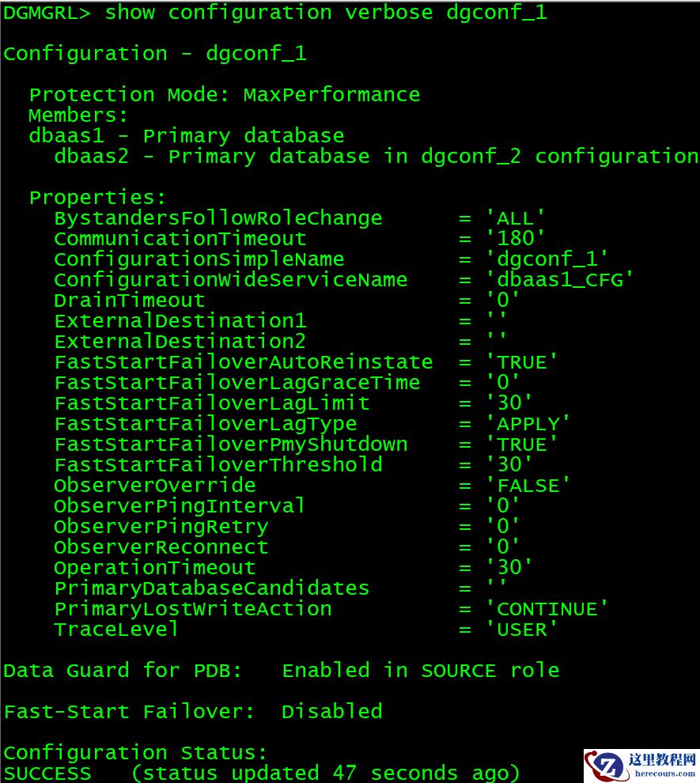Click the 'Fast-Start Failover: Disabled' line

click(193, 712)
